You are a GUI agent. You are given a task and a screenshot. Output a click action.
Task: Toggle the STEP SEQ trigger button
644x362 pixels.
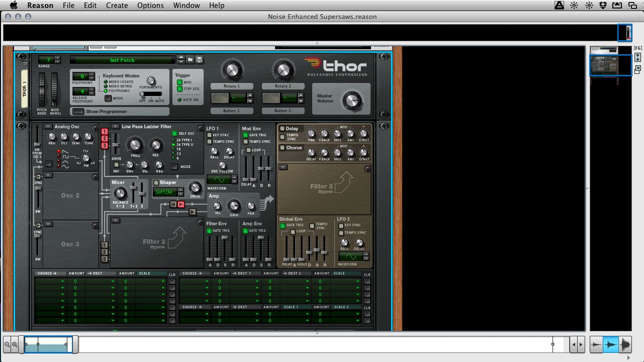point(179,89)
